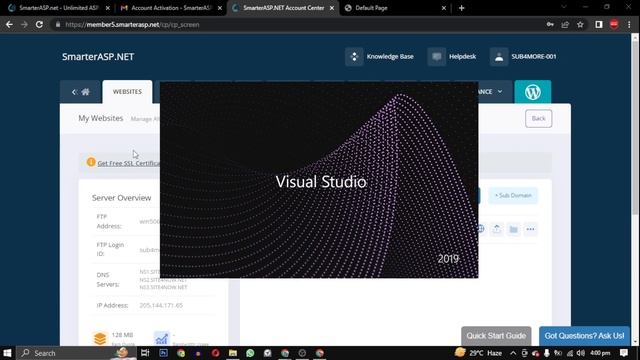Image resolution: width=640 pixels, height=360 pixels.
Task: Open the Opera browser taskbar icon
Action: pos(216,353)
